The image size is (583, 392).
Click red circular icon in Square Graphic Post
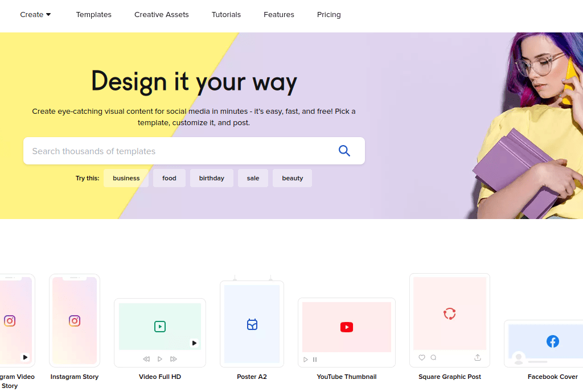(450, 313)
